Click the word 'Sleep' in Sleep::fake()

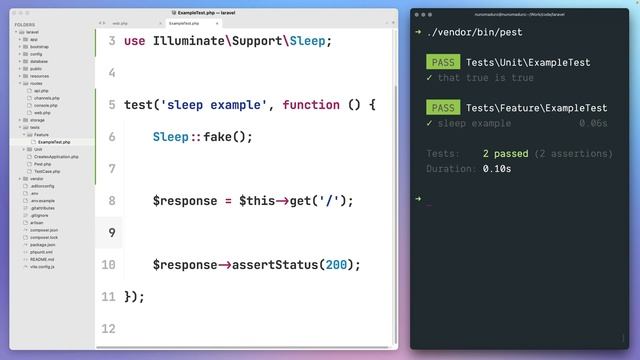171,137
